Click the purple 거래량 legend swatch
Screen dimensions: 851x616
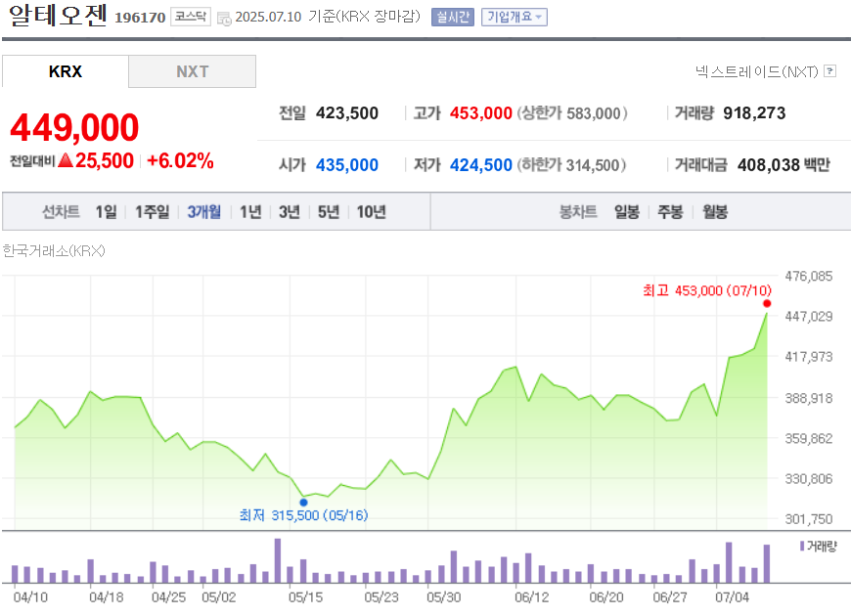click(802, 547)
